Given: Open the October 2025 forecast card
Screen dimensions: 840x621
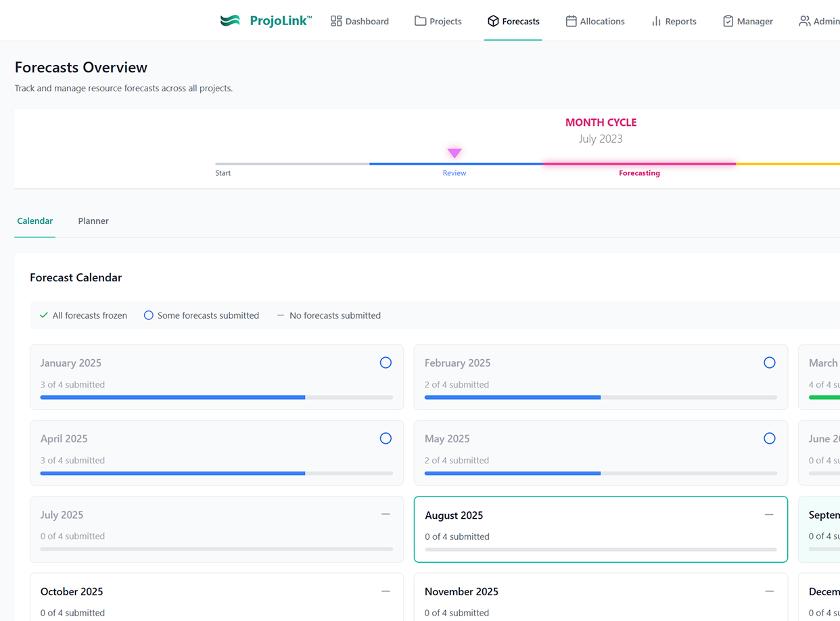Looking at the screenshot, I should [x=217, y=597].
